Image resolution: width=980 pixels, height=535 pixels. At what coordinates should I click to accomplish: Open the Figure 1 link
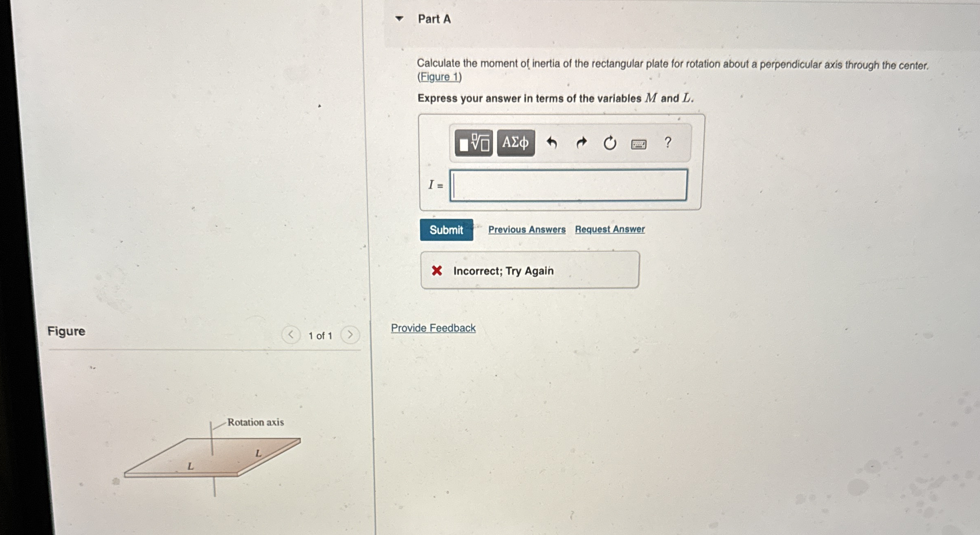[440, 77]
